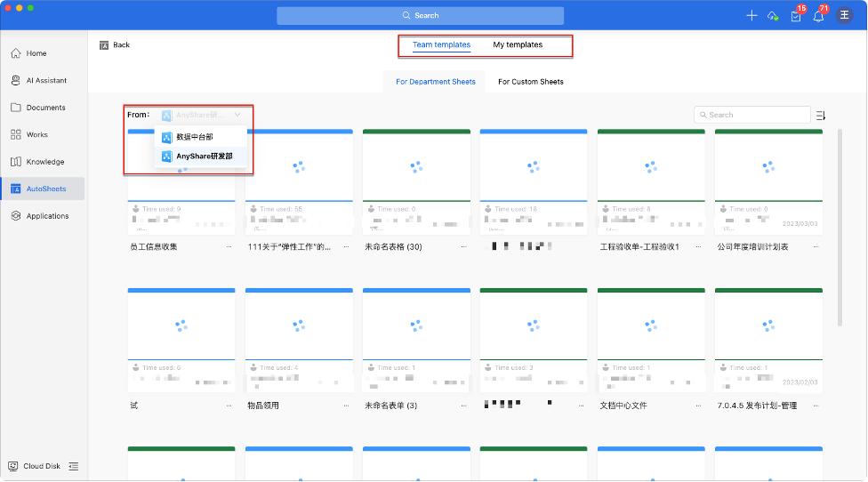Switch to My templates tab
Viewport: 868px width, 482px height.
[x=518, y=44]
